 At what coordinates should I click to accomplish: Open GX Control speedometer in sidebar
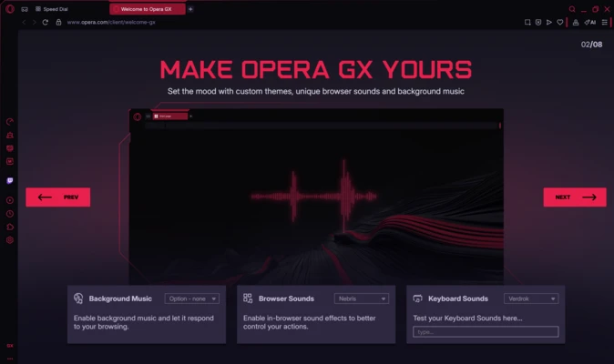click(x=10, y=122)
